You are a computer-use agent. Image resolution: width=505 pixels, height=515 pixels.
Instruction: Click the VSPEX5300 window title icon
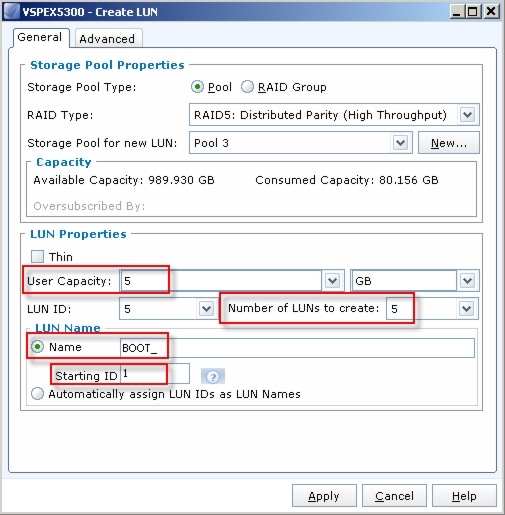coord(12,12)
